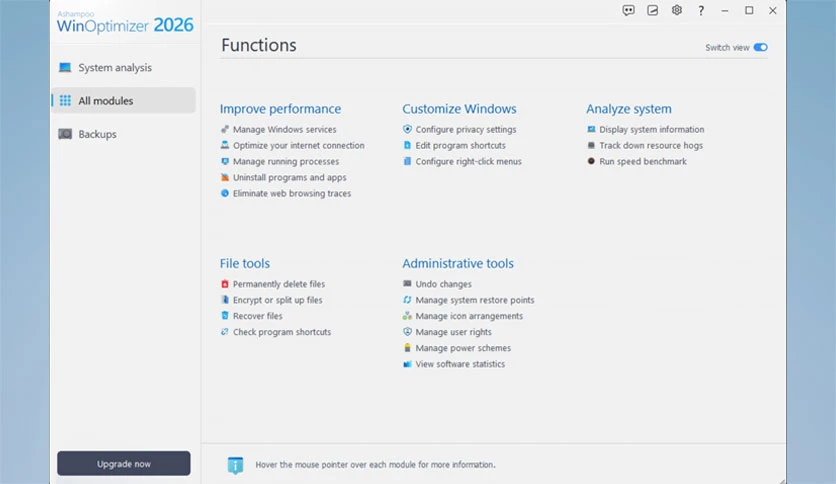Launch Configure right-click menus

pyautogui.click(x=469, y=162)
